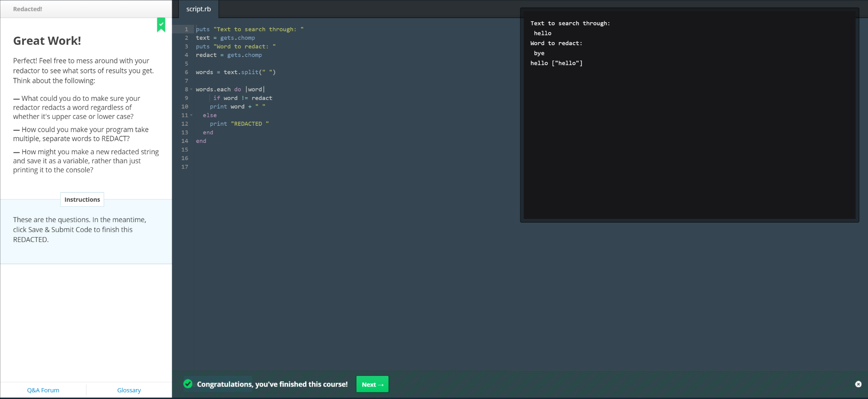The image size is (868, 399).
Task: Click line number 1 in the gutter
Action: (x=186, y=29)
